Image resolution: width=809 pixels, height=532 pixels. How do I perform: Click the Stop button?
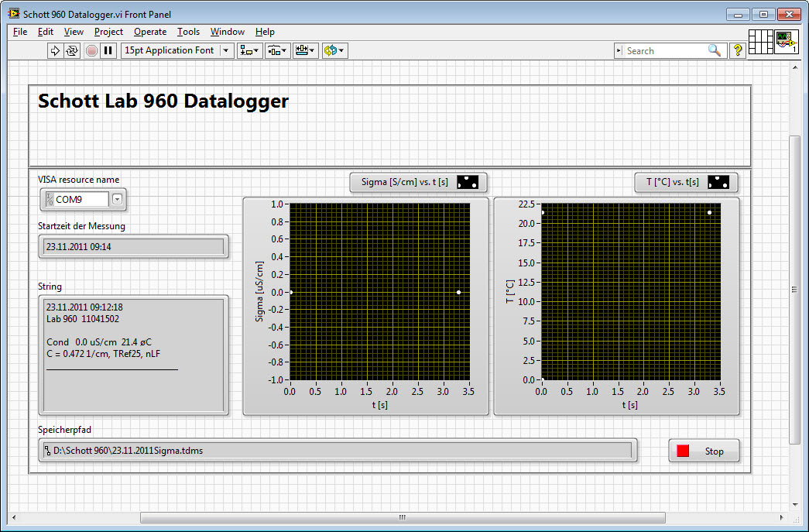pyautogui.click(x=704, y=451)
